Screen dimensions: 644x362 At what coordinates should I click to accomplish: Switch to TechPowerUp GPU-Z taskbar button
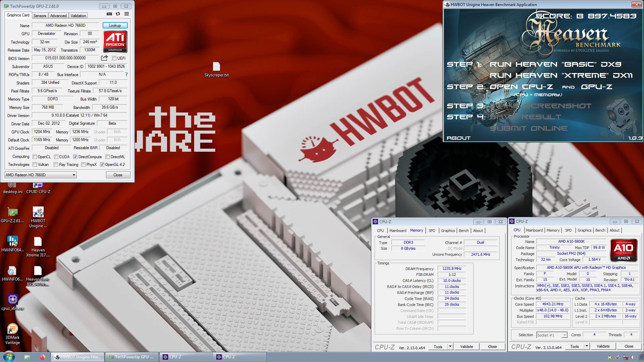(x=131, y=357)
